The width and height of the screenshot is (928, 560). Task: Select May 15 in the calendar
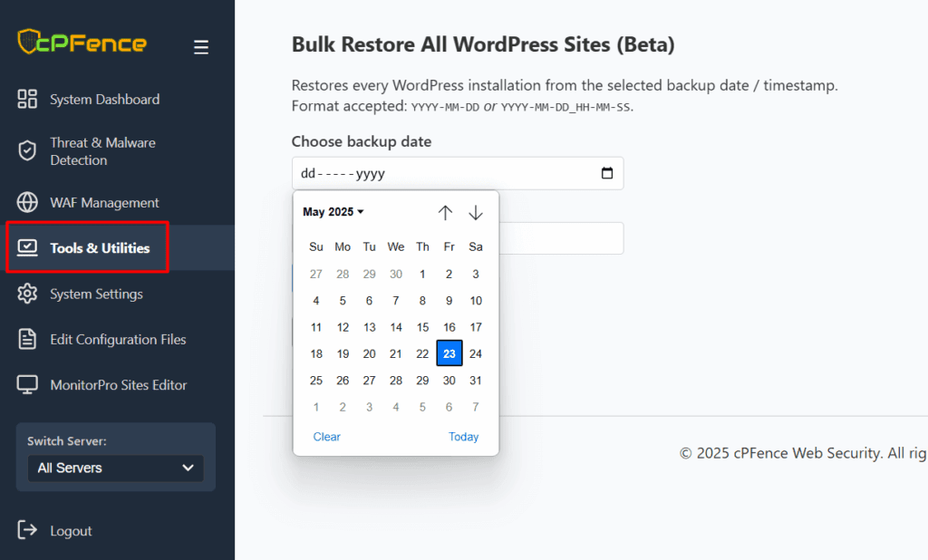[422, 327]
